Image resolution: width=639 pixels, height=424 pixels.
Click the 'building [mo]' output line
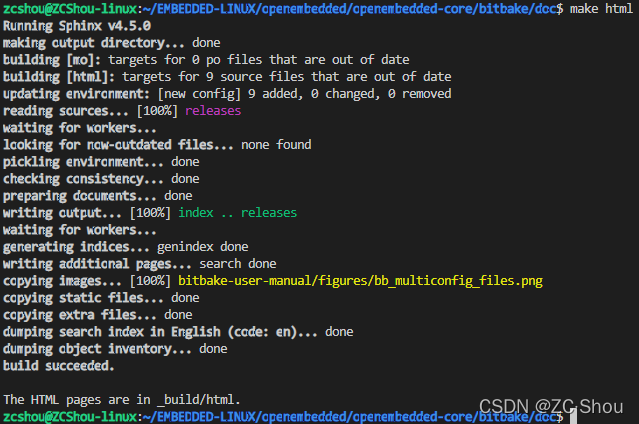point(206,60)
